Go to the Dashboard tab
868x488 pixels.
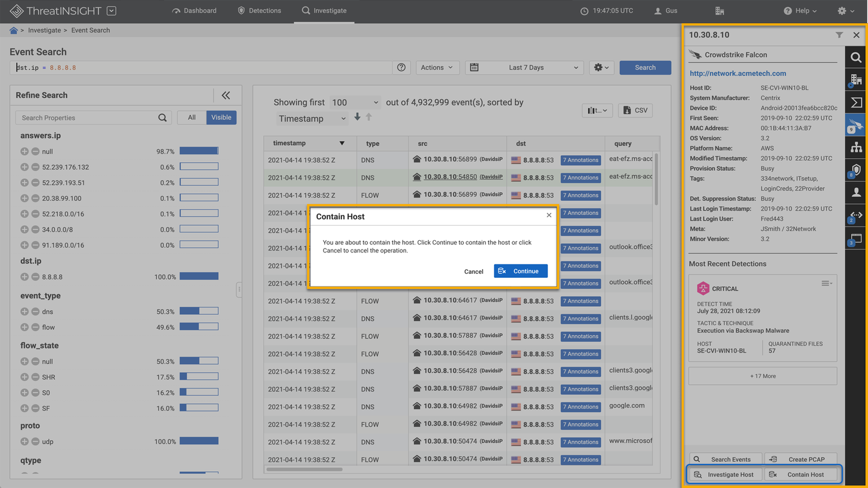pos(194,10)
